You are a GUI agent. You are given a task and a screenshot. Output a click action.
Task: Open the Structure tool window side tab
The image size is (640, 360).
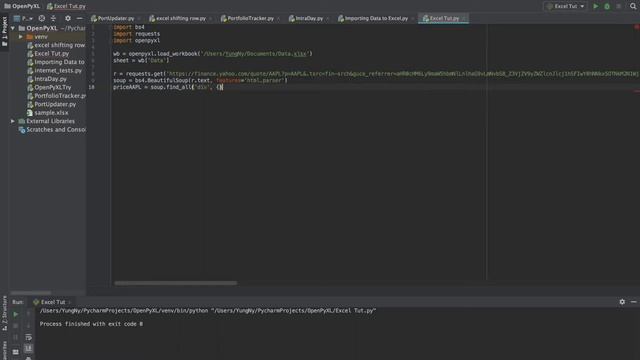point(4,313)
